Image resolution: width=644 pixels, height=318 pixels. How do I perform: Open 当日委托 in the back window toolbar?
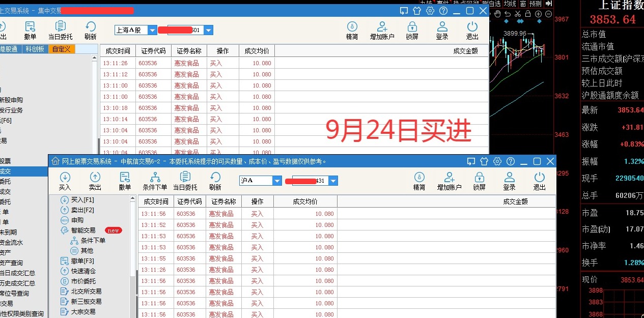pyautogui.click(x=61, y=30)
